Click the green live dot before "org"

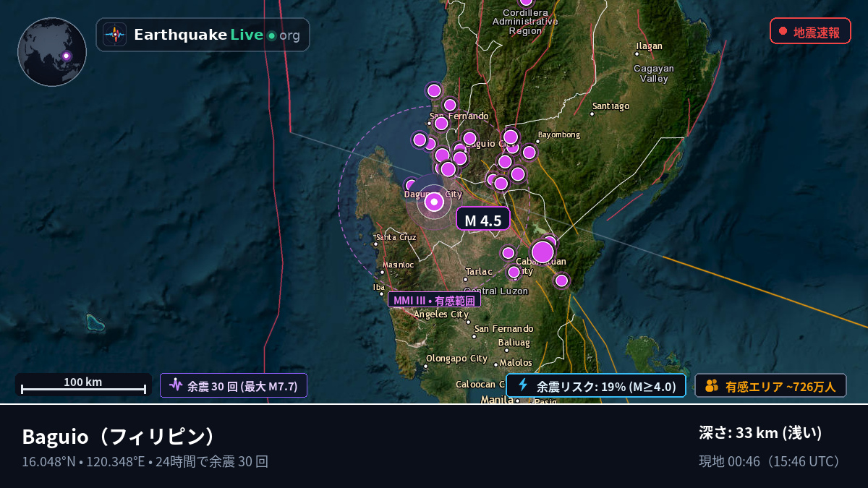271,35
